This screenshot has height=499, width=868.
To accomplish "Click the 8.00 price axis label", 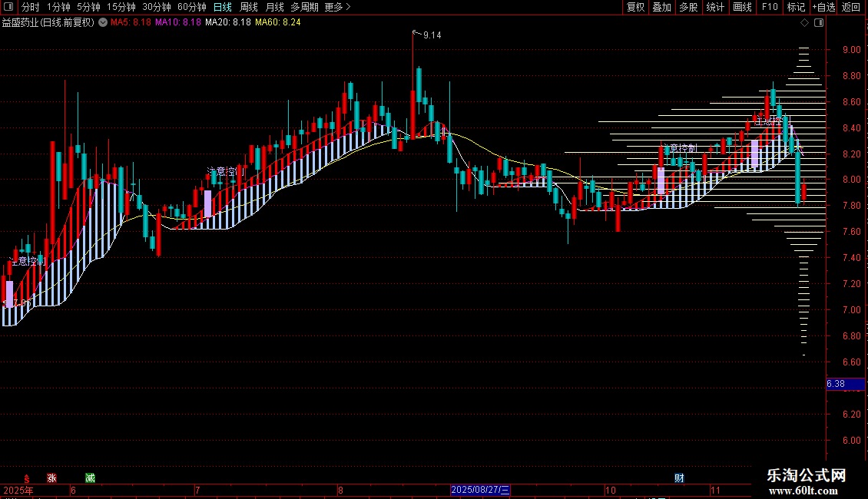I will 852,179.
